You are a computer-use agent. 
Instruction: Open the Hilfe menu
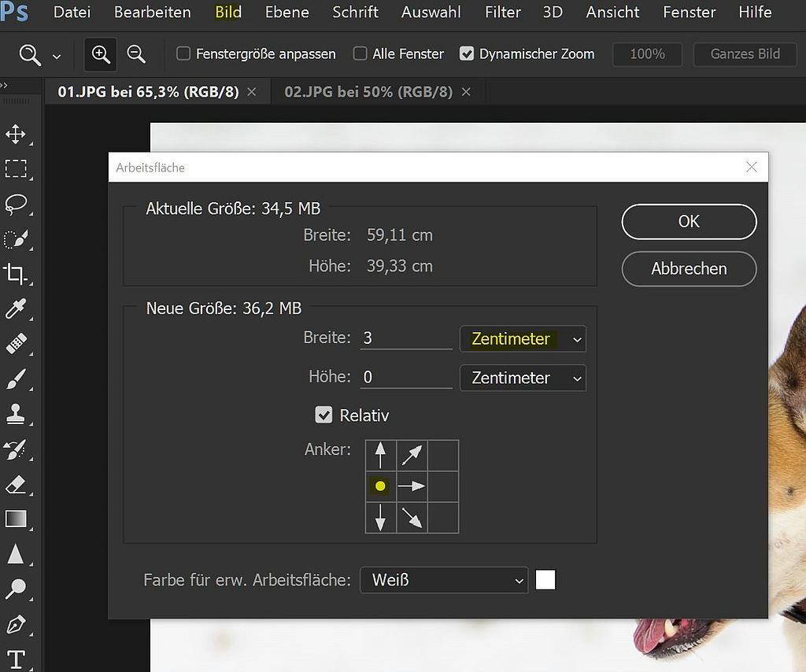(755, 12)
